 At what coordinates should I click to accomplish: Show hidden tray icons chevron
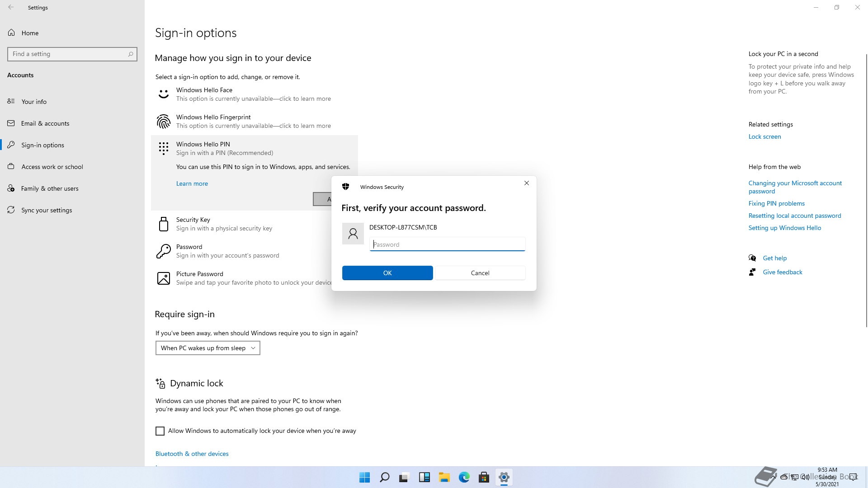pyautogui.click(x=774, y=477)
